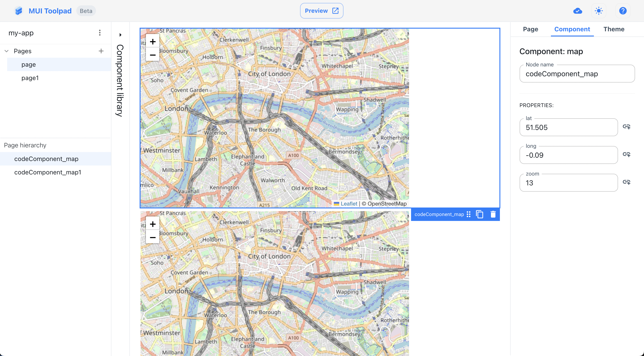644x356 pixels.
Task: Edit the zoom input field value
Action: (569, 182)
